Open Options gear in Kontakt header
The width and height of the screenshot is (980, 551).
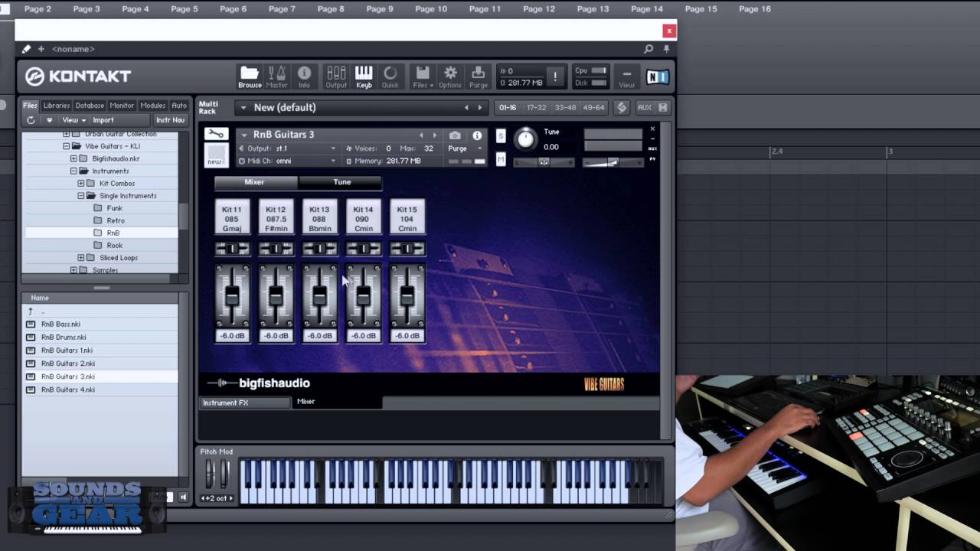(450, 77)
